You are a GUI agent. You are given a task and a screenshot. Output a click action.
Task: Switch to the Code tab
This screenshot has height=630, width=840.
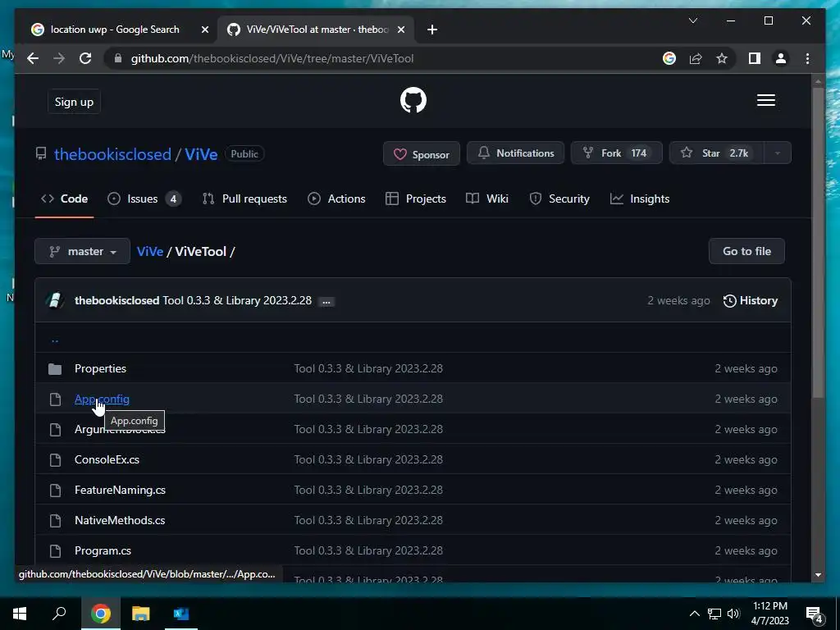point(64,199)
